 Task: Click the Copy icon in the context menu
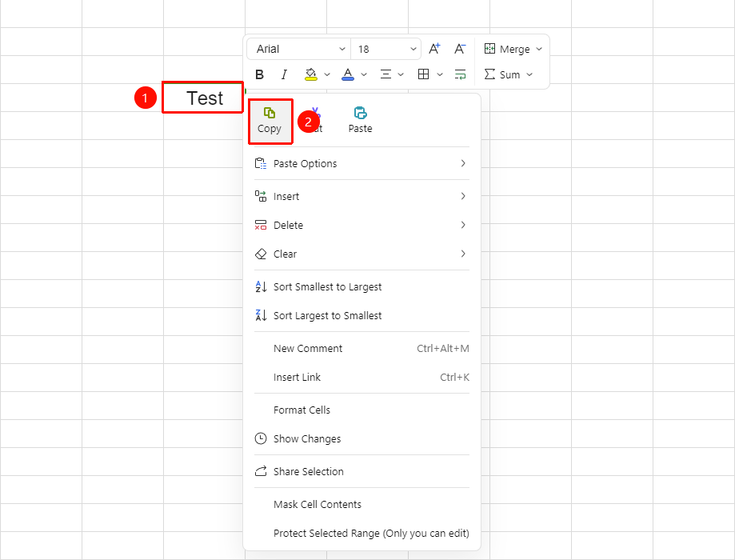point(269,113)
